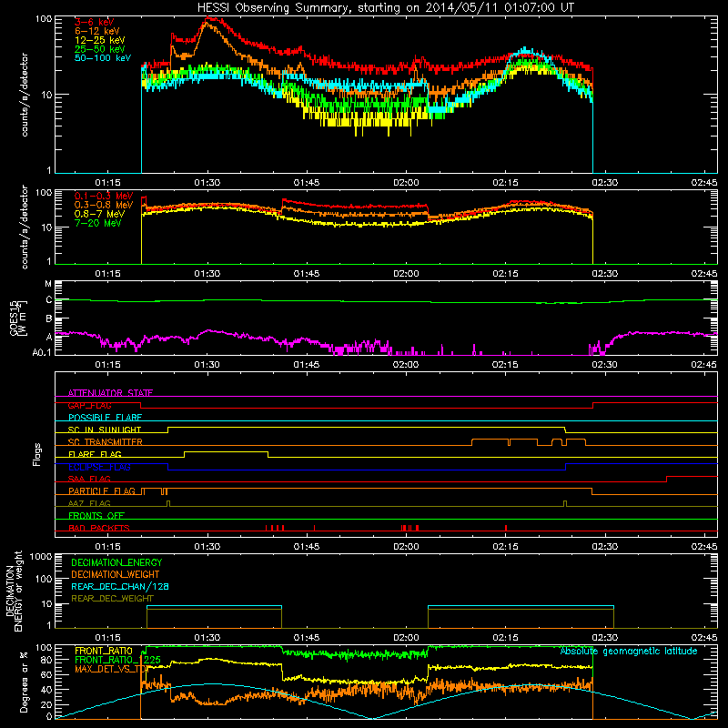Screen dimensions: 728x728
Task: Select the SC_IN_SUNLIGHT flag label
Action: click(x=105, y=430)
